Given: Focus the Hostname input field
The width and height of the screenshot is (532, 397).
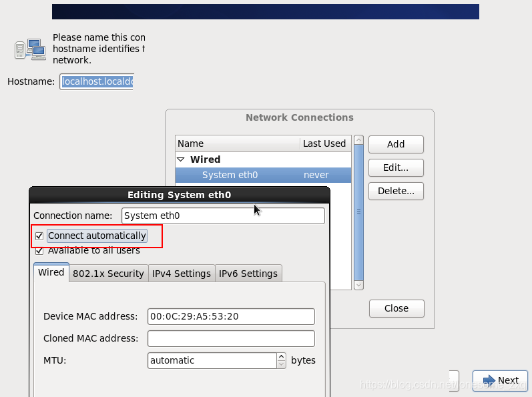Looking at the screenshot, I should (97, 81).
